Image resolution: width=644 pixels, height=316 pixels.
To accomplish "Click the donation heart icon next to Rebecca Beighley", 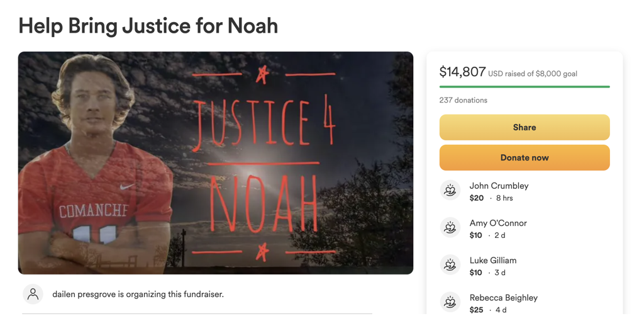I will click(x=450, y=302).
